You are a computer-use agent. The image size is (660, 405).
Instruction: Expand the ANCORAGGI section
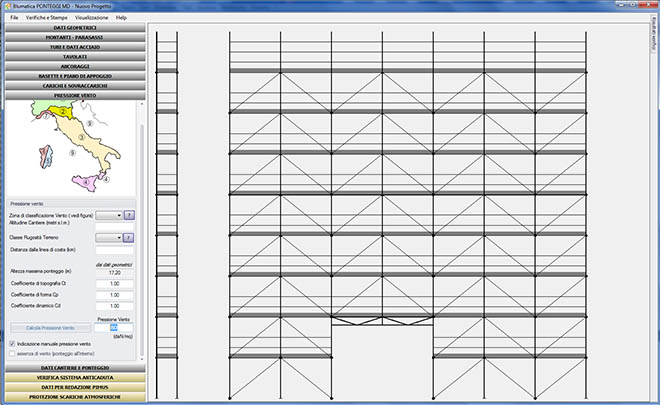pyautogui.click(x=76, y=67)
